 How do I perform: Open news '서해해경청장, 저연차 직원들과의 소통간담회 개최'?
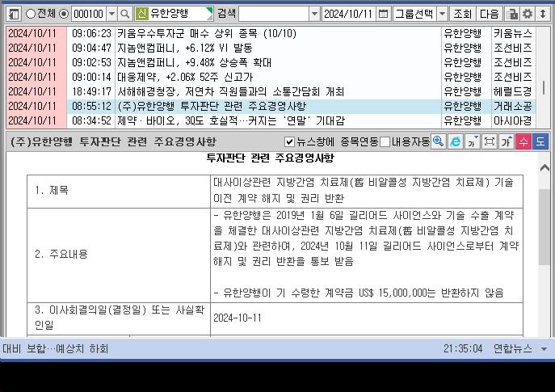click(x=231, y=91)
